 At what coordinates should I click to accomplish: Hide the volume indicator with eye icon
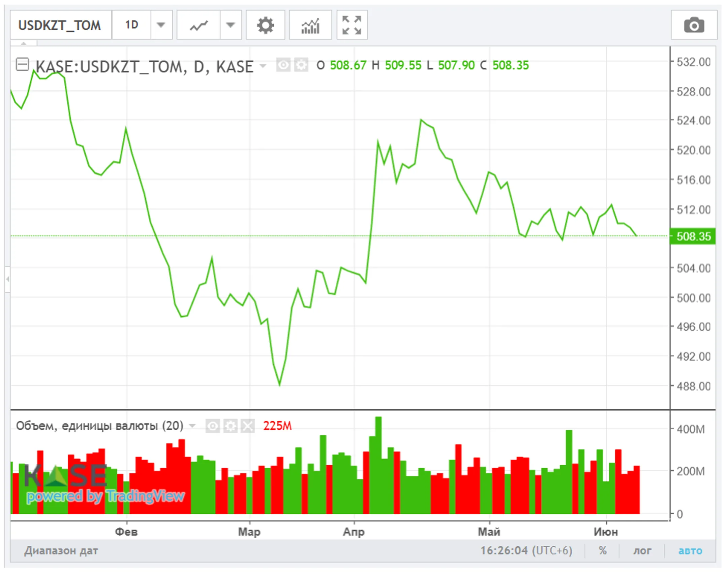coord(213,426)
